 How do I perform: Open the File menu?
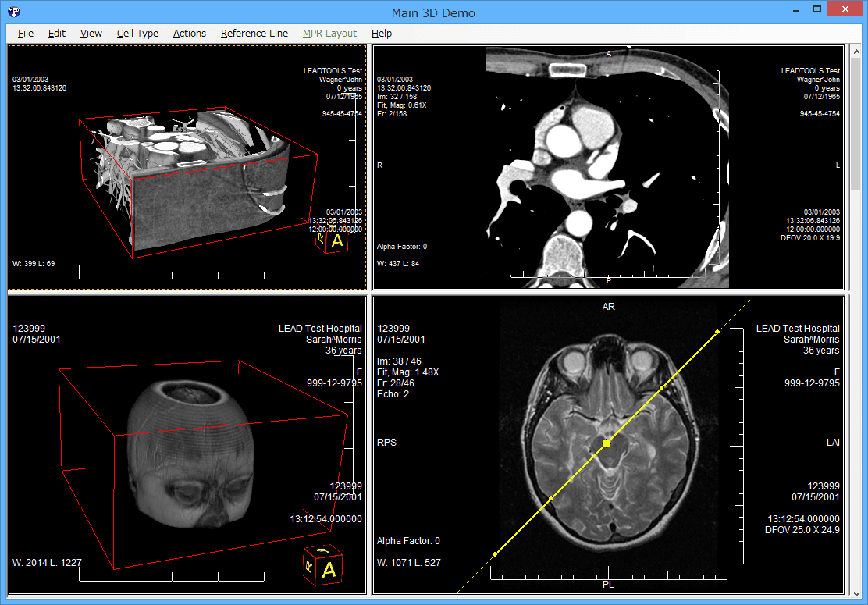26,34
